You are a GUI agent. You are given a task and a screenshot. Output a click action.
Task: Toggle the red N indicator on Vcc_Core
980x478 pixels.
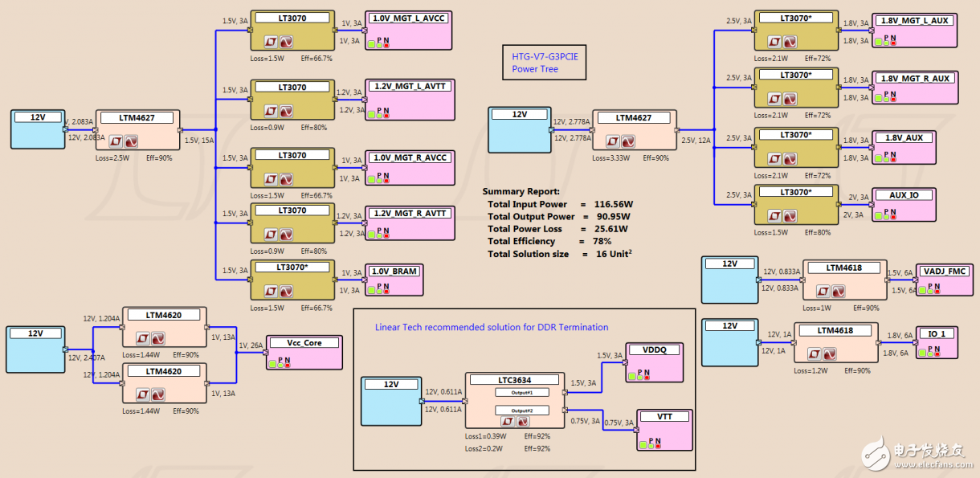coord(288,363)
